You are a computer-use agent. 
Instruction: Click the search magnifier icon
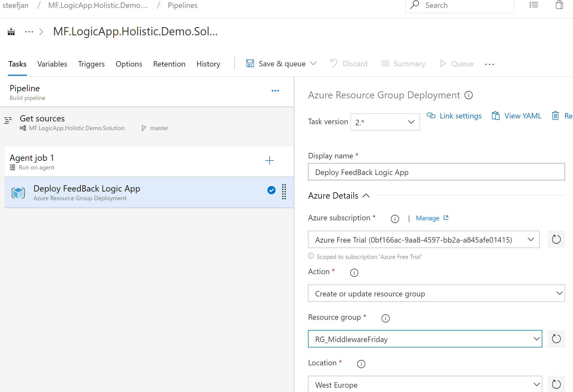(x=415, y=5)
